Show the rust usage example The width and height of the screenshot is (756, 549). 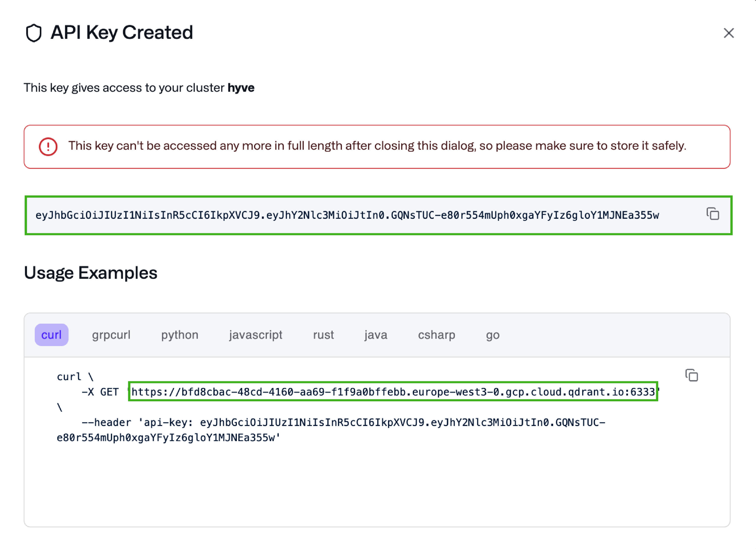(x=323, y=335)
